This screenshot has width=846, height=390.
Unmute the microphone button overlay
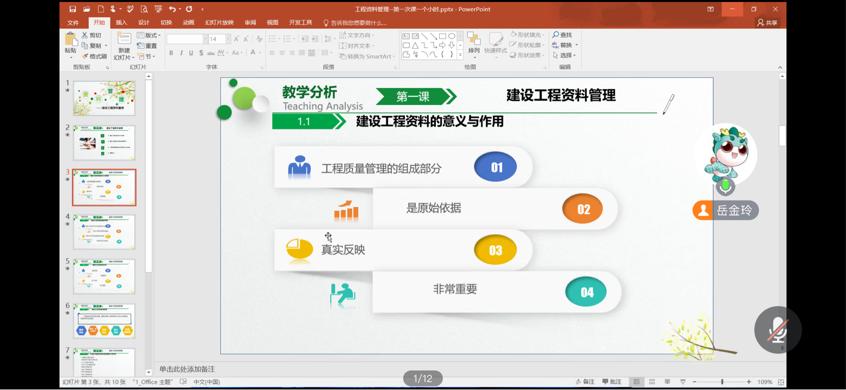click(x=777, y=330)
